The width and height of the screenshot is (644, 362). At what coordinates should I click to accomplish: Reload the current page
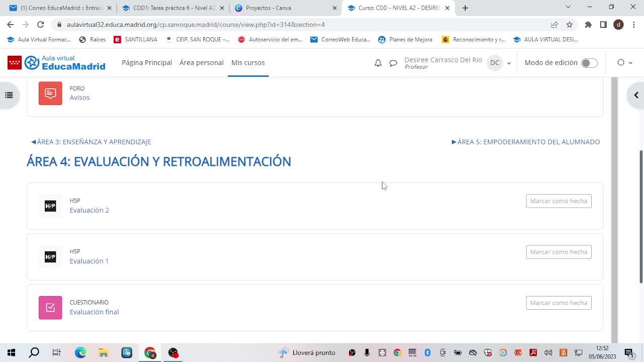click(x=41, y=25)
